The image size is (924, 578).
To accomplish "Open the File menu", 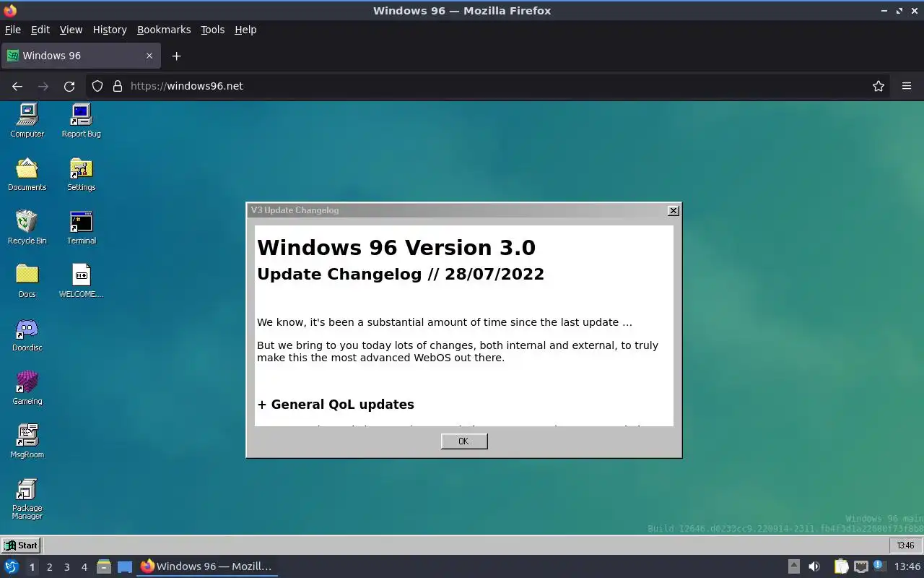I will (x=13, y=30).
